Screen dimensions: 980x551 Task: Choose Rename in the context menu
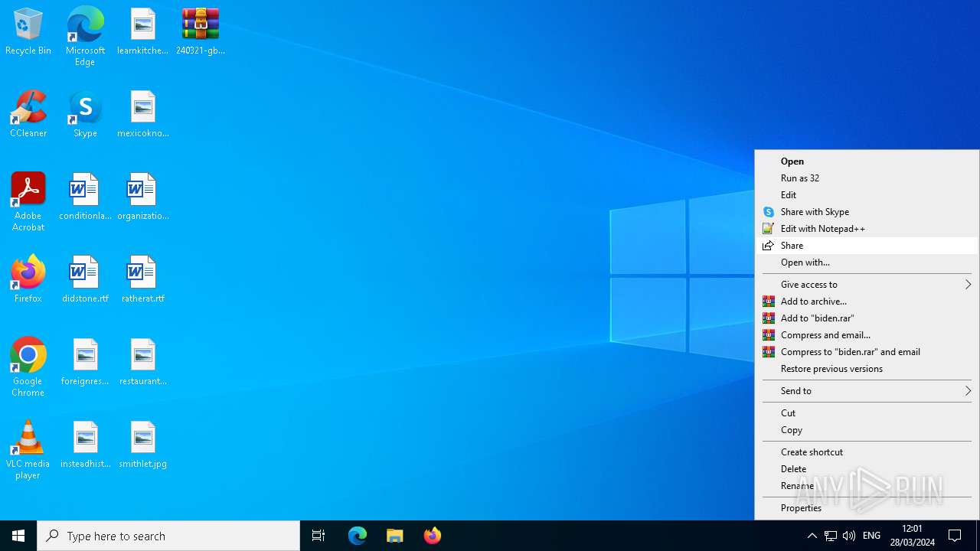point(867,486)
